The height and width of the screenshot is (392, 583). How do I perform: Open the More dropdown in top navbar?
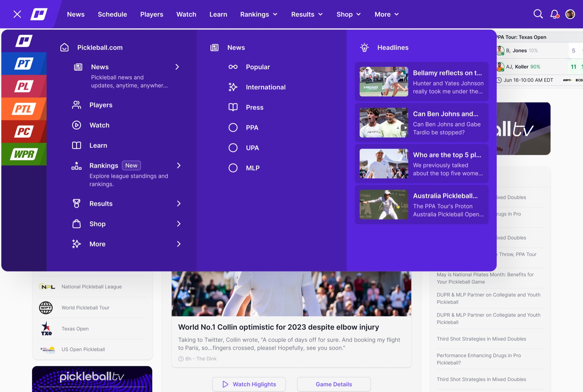[x=387, y=14]
